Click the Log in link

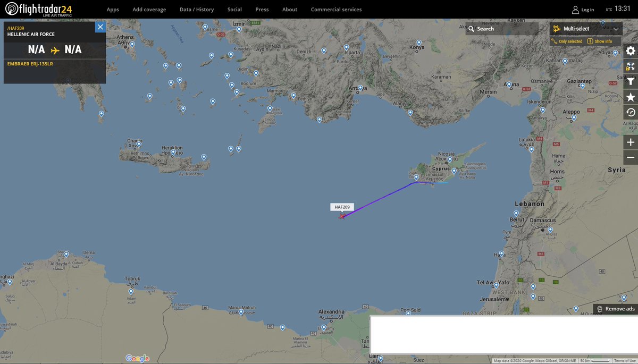583,10
